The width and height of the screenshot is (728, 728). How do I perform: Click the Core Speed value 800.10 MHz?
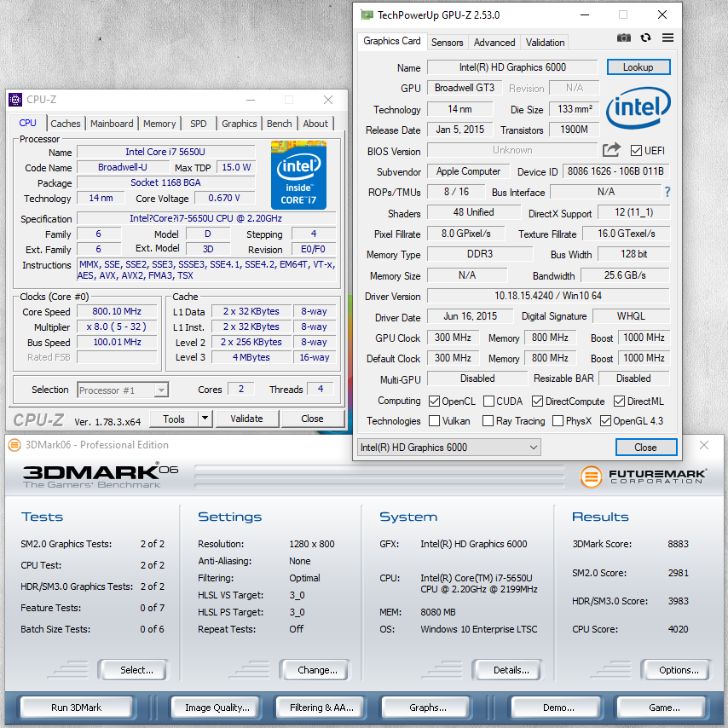[117, 311]
